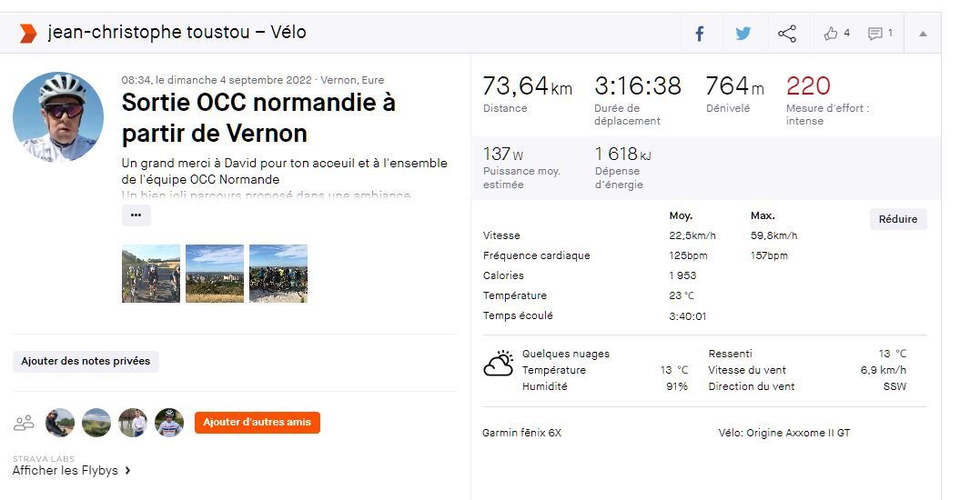Collapse the header with the up arrow
The image size is (980, 500).
[923, 34]
